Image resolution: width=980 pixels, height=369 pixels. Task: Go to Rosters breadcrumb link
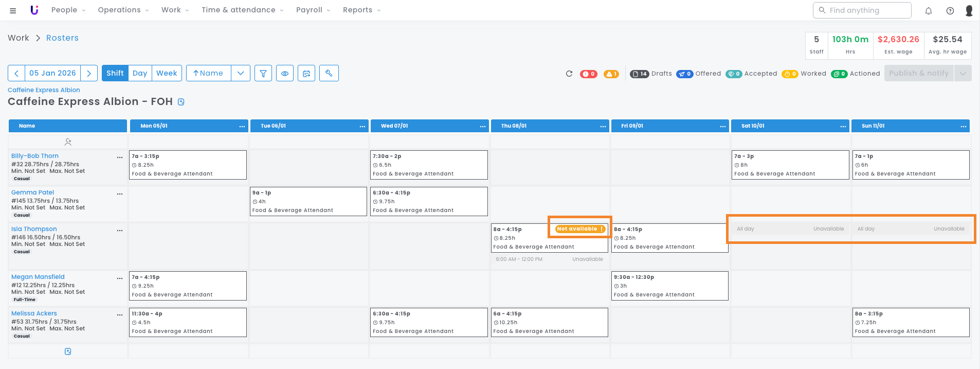click(62, 38)
